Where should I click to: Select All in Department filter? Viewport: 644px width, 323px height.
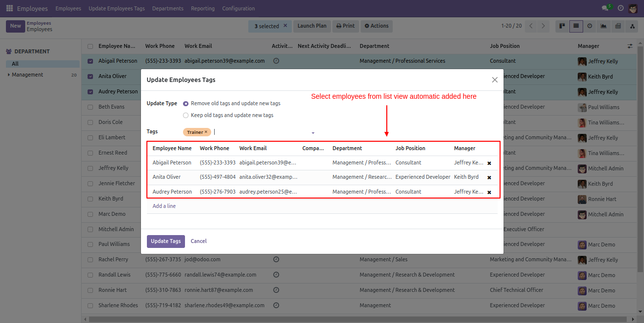click(x=43, y=64)
